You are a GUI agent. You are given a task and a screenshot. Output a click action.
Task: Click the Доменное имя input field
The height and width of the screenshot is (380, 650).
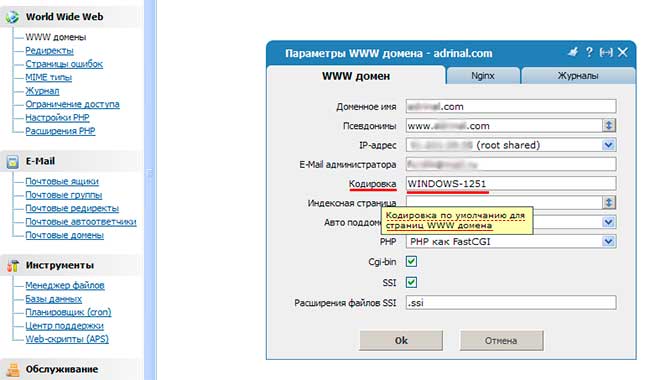tap(511, 106)
